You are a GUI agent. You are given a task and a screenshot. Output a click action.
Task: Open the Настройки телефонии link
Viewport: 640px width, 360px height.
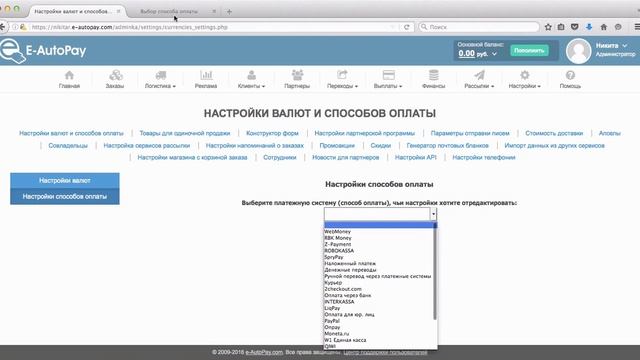pos(484,157)
